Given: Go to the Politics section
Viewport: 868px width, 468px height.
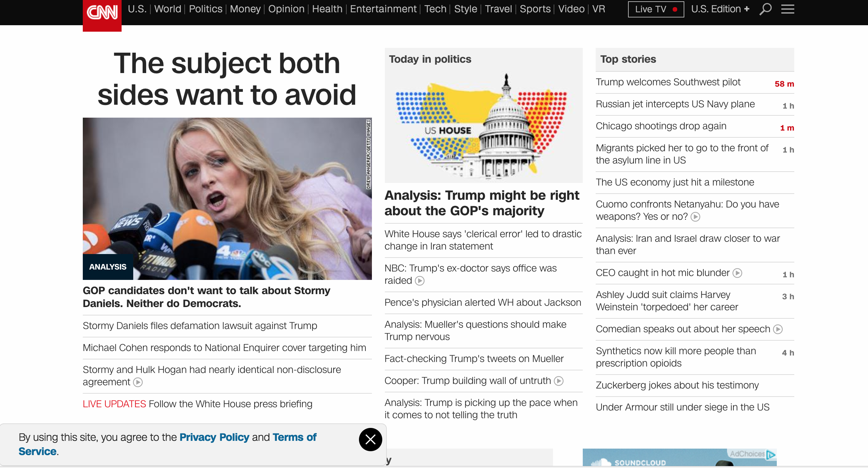Looking at the screenshot, I should pyautogui.click(x=206, y=9).
